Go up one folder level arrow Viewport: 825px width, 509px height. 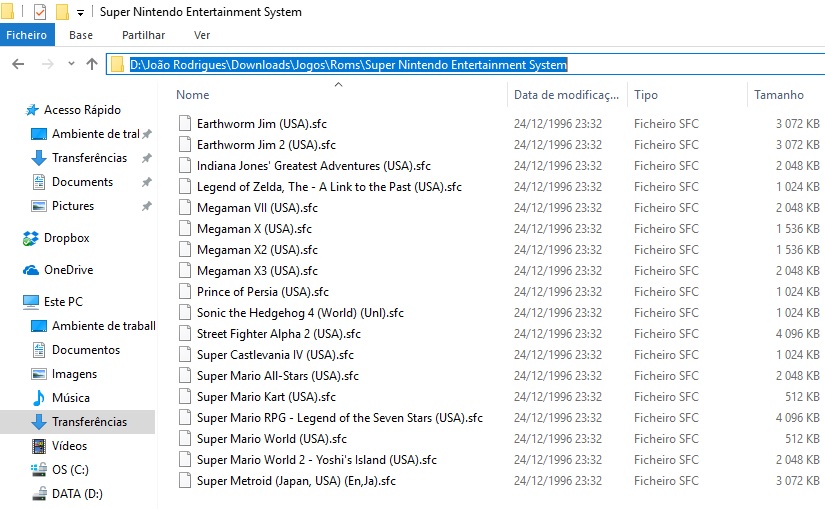click(x=92, y=64)
